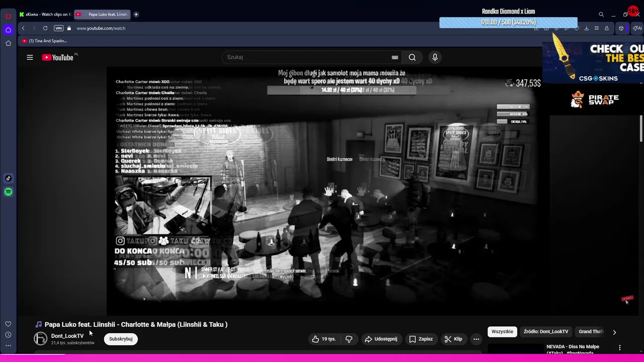This screenshot has width=644, height=362.
Task: Go forward with the browser forward arrow
Action: pos(34,28)
